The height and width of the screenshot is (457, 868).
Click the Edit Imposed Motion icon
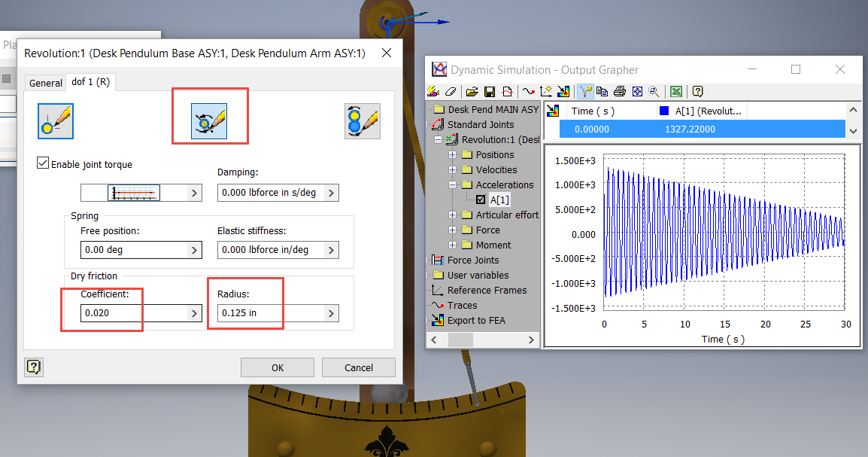click(362, 120)
